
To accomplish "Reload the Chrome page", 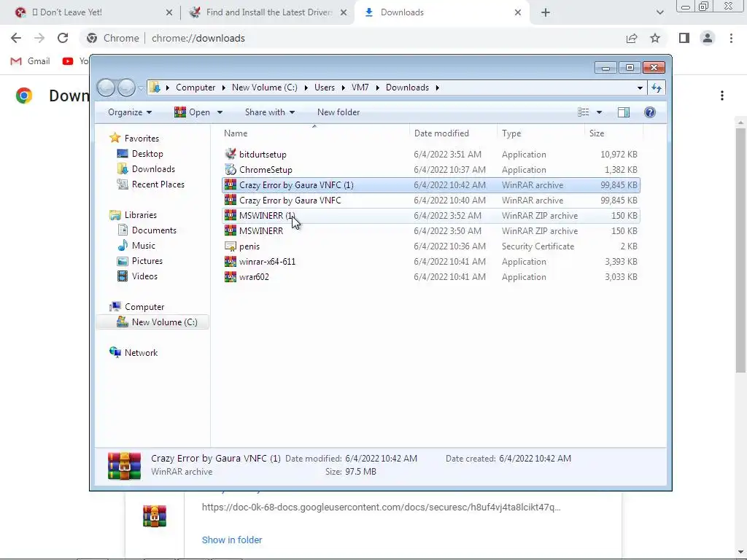I will pos(63,38).
